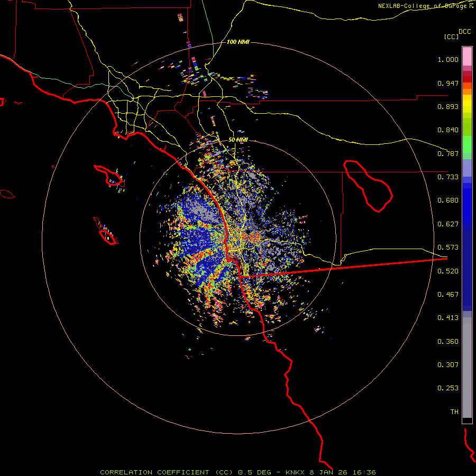Click the 0.360 scale value
The width and height of the screenshot is (476, 476).
click(x=448, y=342)
